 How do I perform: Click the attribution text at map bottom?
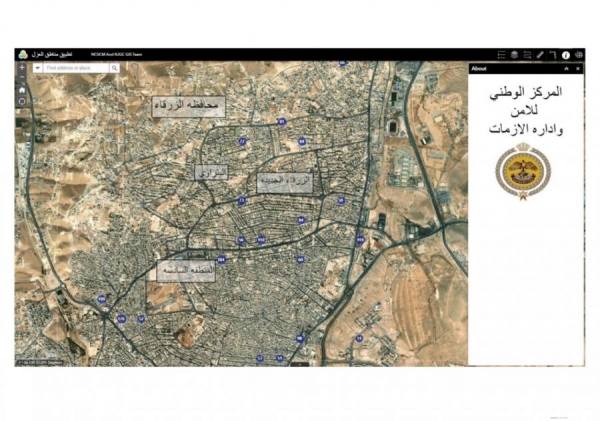point(40,361)
